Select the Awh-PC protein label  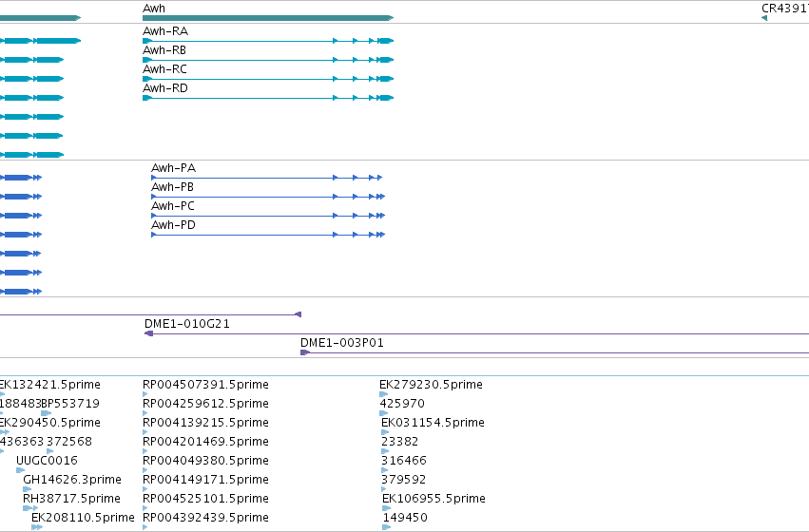(173, 206)
